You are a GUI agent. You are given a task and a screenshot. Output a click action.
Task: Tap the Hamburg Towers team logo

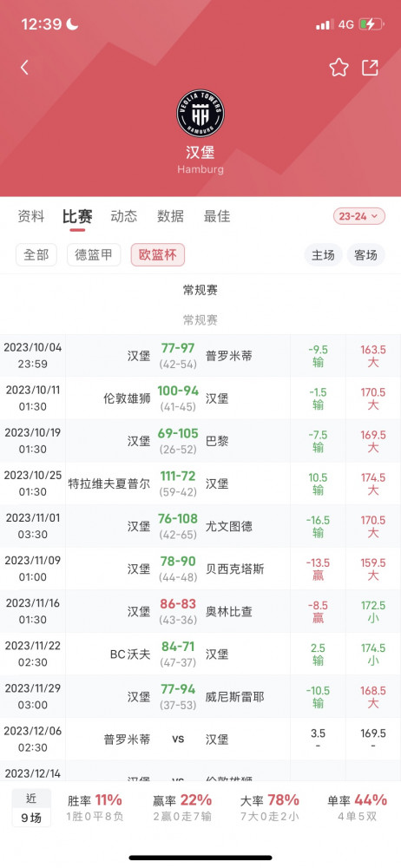pos(200,113)
